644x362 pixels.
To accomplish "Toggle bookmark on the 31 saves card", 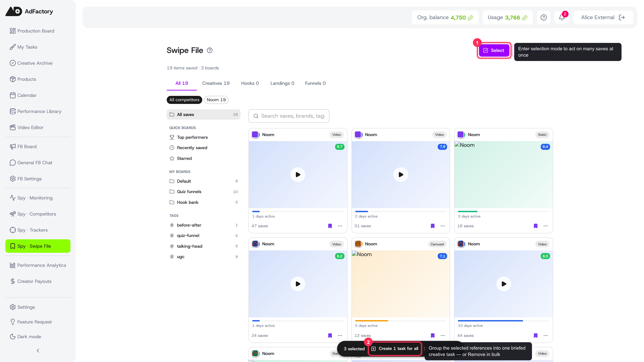I will 433,226.
